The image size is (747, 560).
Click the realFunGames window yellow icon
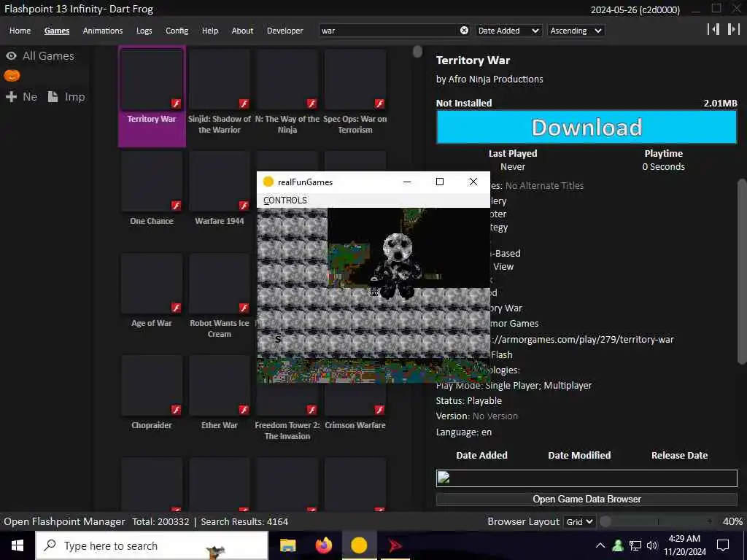coord(268,182)
